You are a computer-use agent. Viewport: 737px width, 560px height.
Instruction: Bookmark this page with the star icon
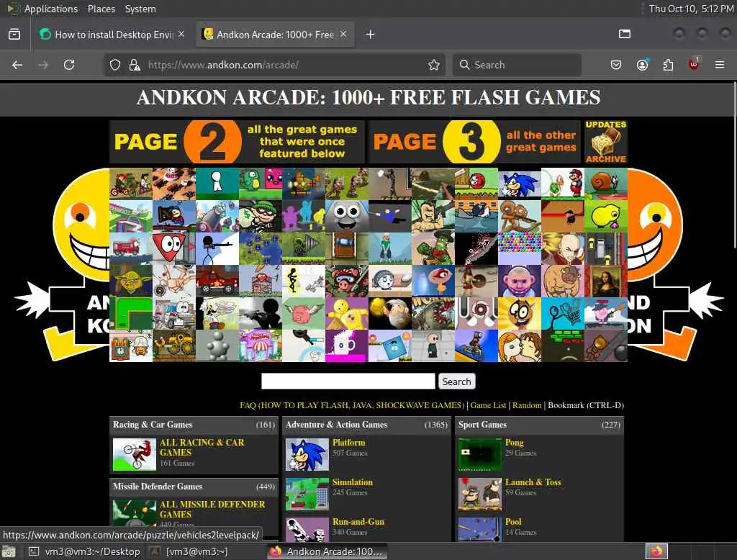tap(434, 65)
